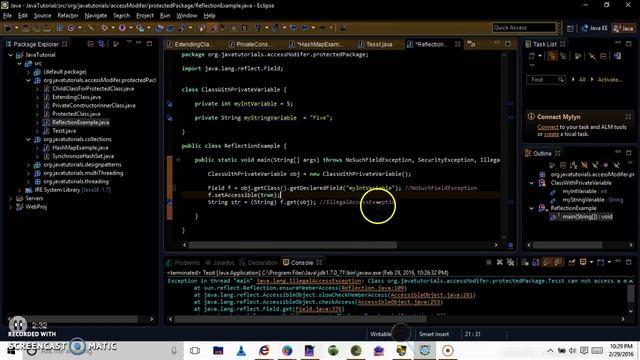Click the Connect link in Connect Mylyn

[548, 127]
